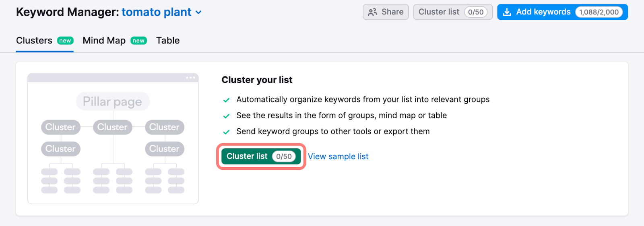644x226 pixels.
Task: Click the Cluster your list heading
Action: tap(257, 80)
